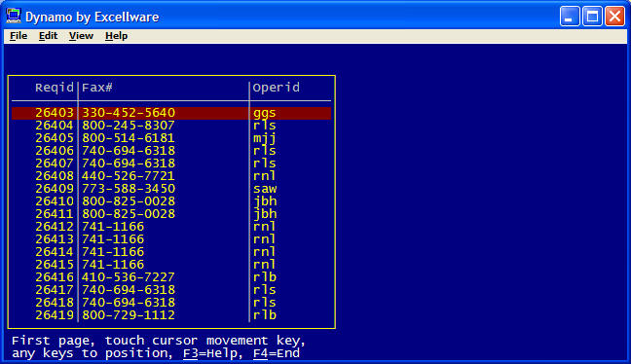The image size is (631, 364).
Task: Select row 26408 with operator rnl
Action: pyautogui.click(x=171, y=176)
